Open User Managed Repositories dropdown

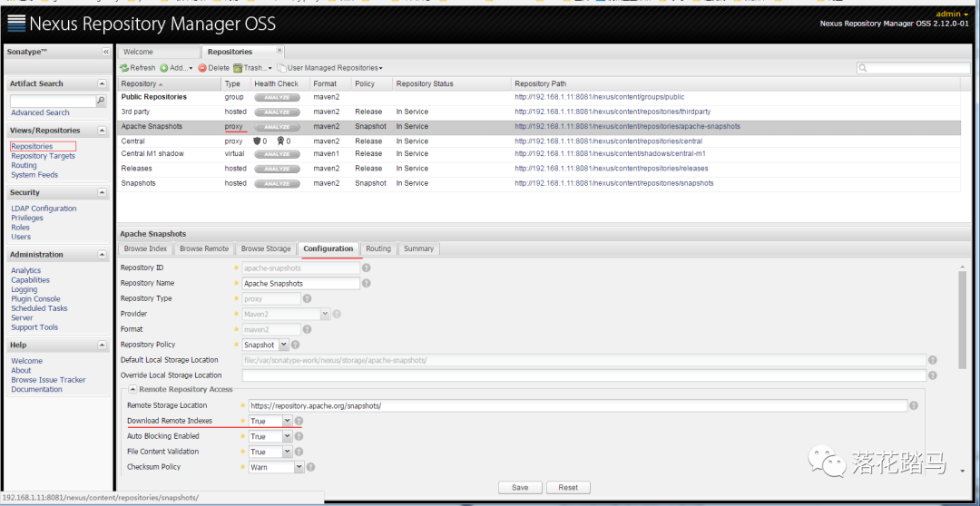pyautogui.click(x=330, y=67)
